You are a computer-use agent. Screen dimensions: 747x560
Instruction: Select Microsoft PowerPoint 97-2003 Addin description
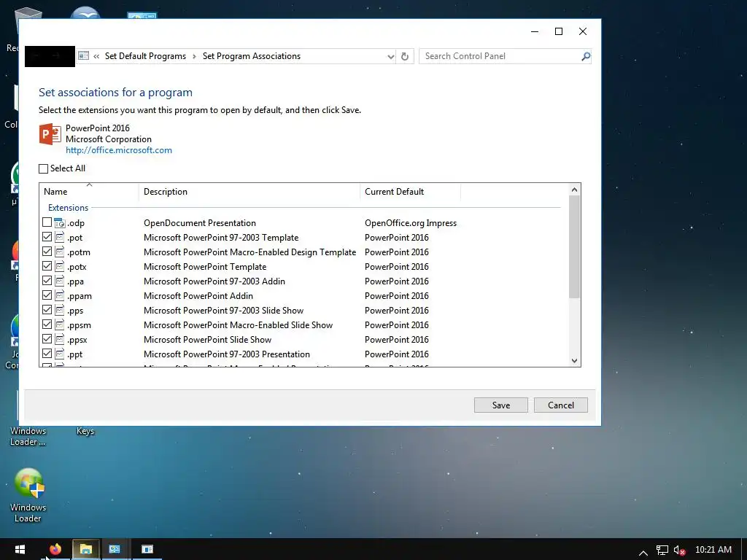click(214, 281)
